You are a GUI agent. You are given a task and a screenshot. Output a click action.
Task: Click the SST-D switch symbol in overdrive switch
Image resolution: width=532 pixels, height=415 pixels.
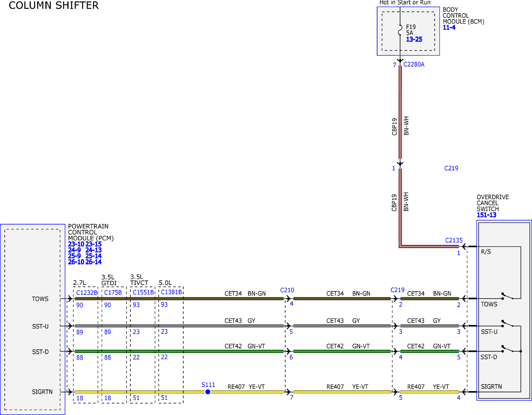click(x=507, y=349)
